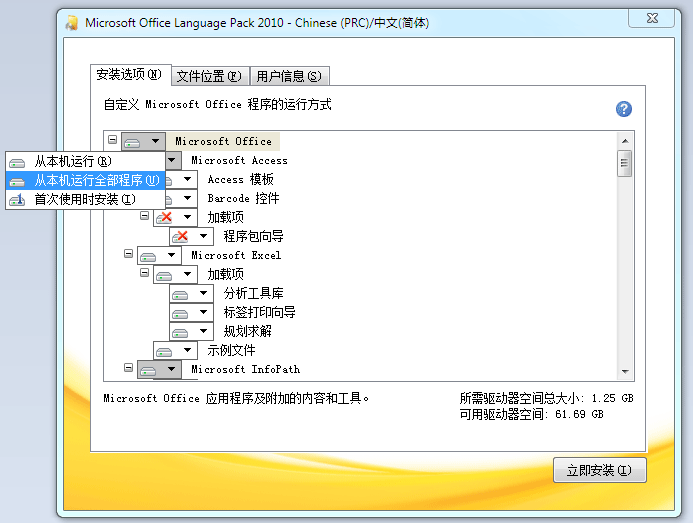Open the 用户信息(S) tab
Screen dimensions: 693x523
(289, 76)
